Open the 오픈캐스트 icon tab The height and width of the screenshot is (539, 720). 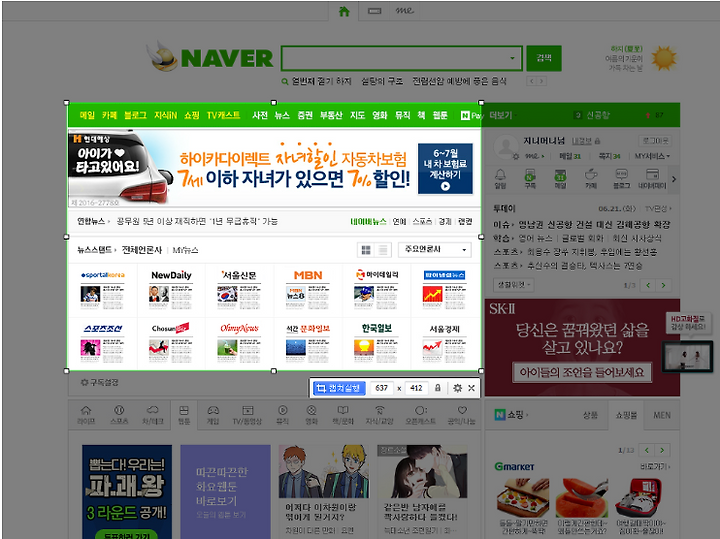coord(420,415)
